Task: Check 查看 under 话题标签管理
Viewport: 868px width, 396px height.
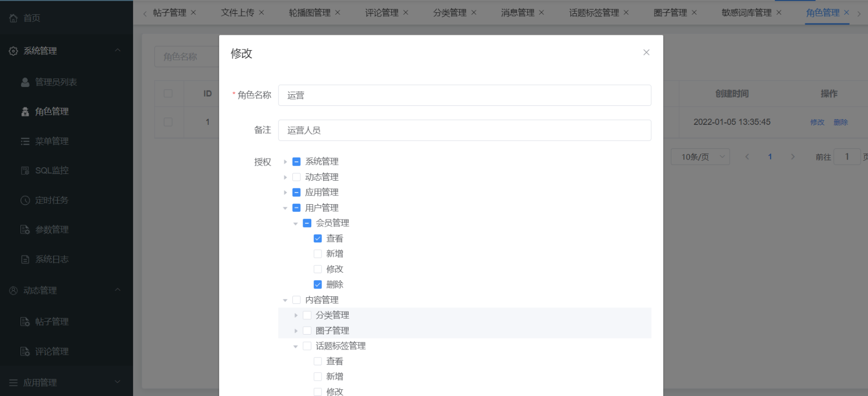Action: click(317, 361)
